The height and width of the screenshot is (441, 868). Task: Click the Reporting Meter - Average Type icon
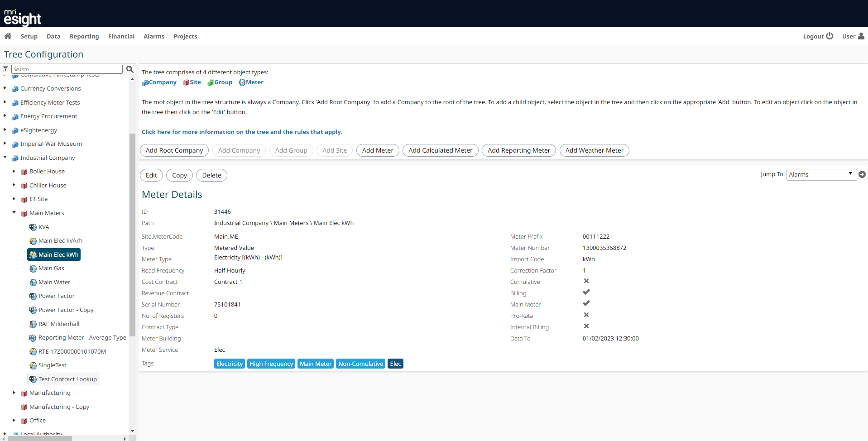(33, 338)
